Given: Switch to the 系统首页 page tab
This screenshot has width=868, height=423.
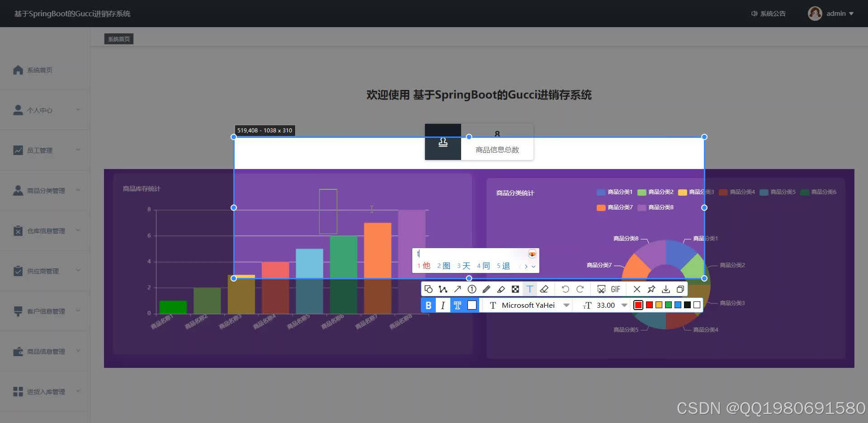Looking at the screenshot, I should click(119, 39).
